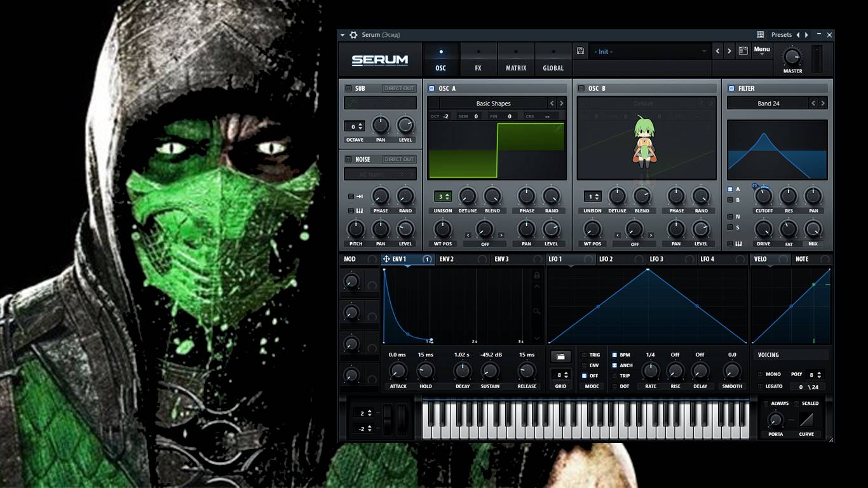
Task: Enable the NOISE oscillator
Action: click(348, 159)
